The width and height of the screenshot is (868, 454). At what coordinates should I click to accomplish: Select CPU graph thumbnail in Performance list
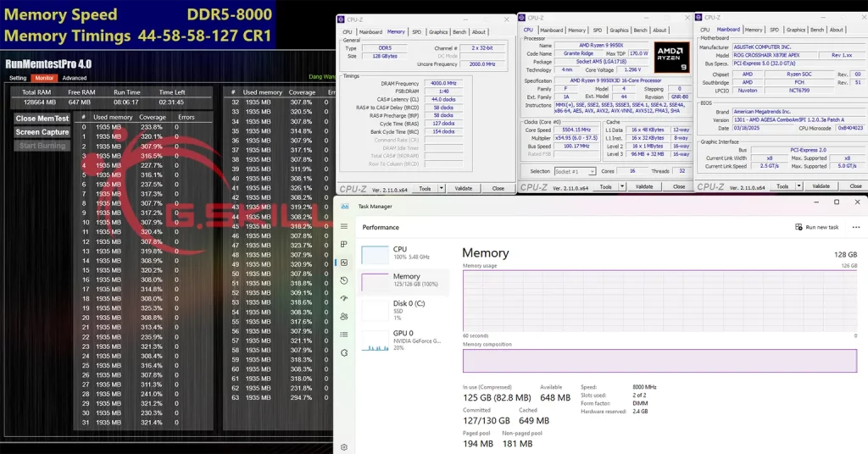click(375, 254)
